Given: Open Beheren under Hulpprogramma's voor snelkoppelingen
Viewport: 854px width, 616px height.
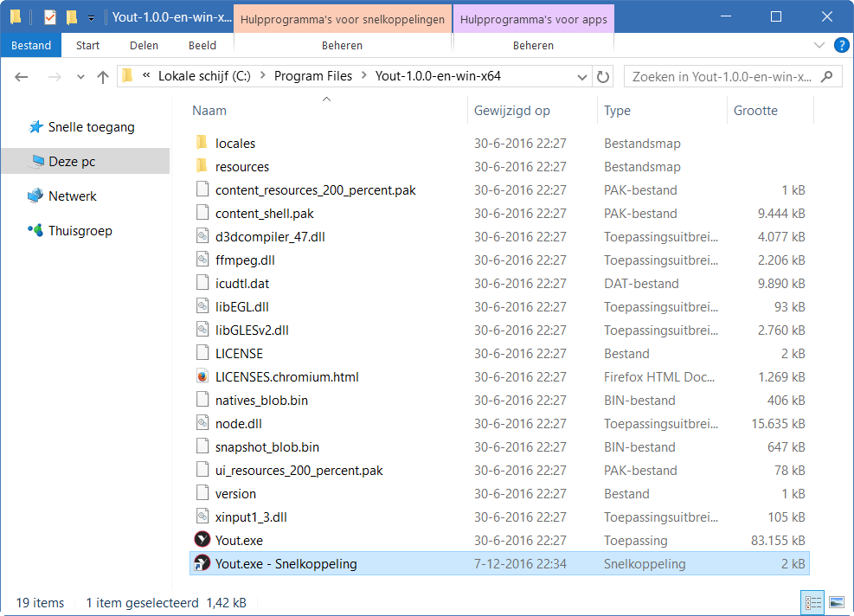Looking at the screenshot, I should click(342, 46).
